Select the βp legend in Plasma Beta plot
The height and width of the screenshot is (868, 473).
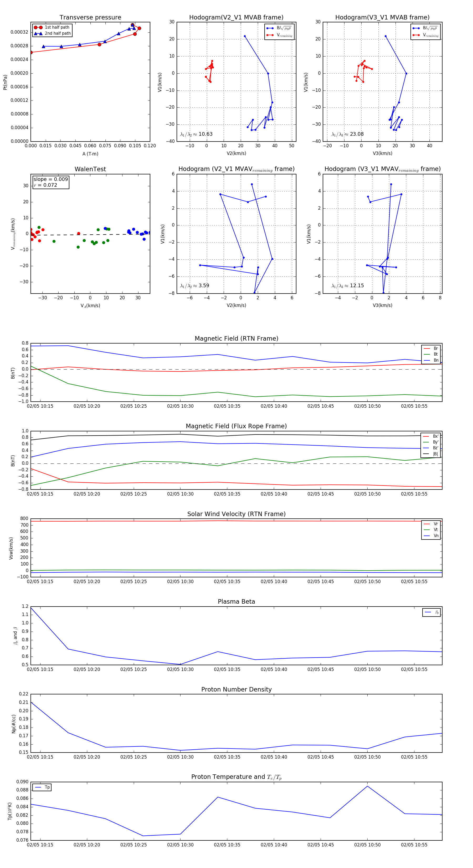[431, 612]
